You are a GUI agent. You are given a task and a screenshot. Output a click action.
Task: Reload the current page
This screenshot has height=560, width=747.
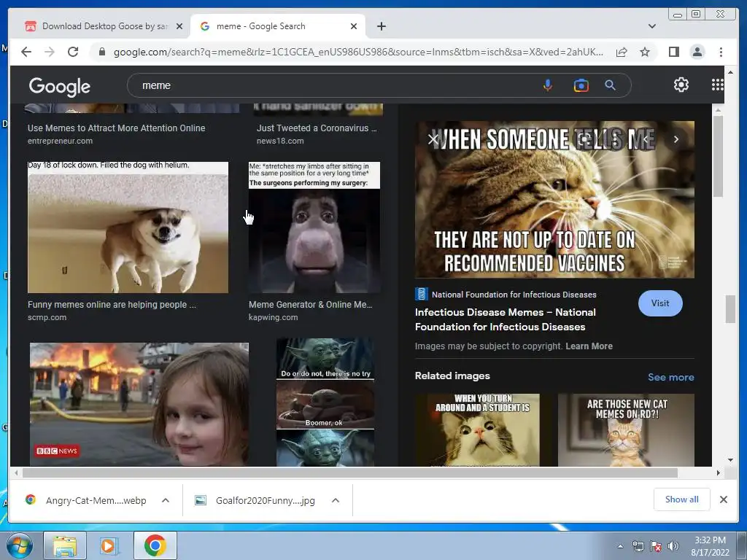[x=73, y=52]
